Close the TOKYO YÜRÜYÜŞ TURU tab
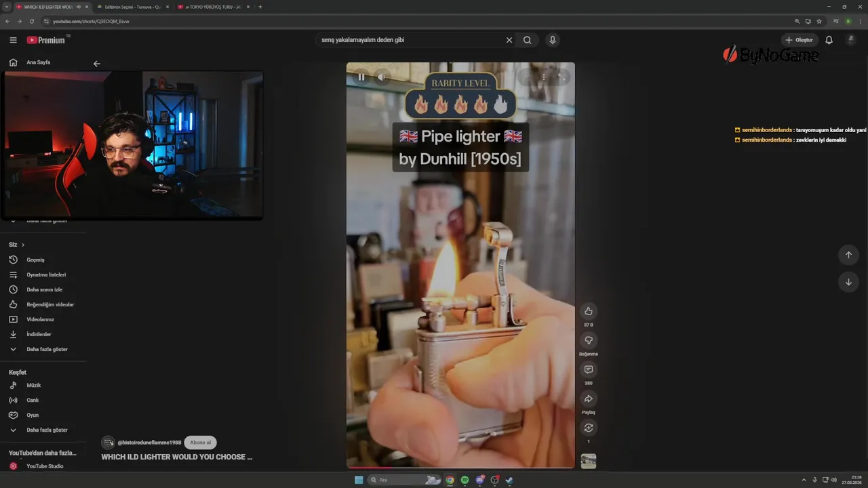Image resolution: width=868 pixels, height=488 pixels. tap(248, 7)
